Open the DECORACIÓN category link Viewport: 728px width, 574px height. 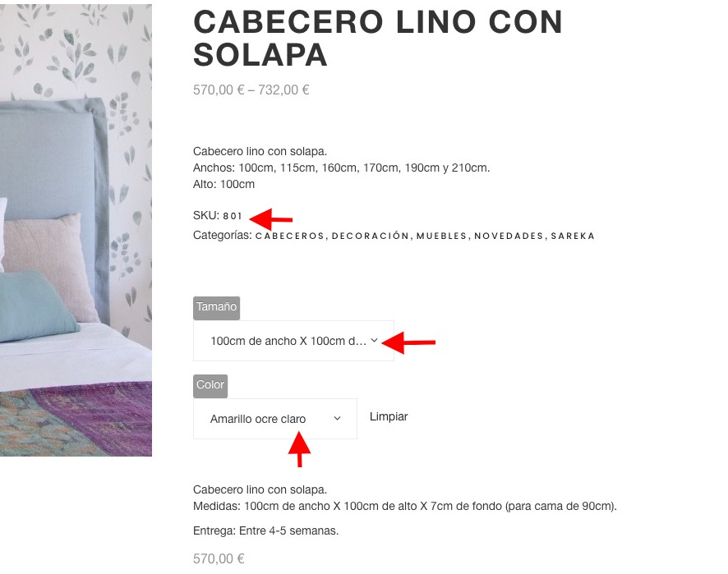click(x=370, y=236)
